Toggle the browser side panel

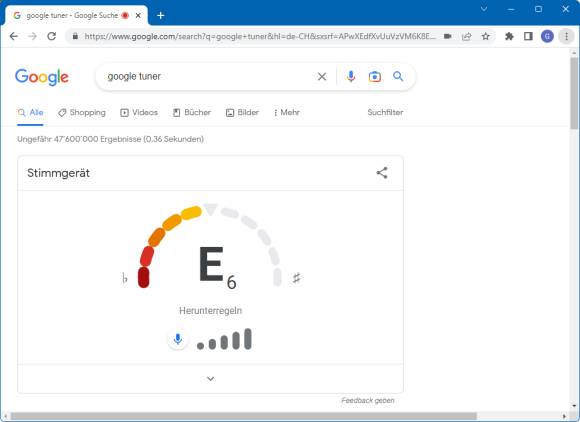pos(528,36)
